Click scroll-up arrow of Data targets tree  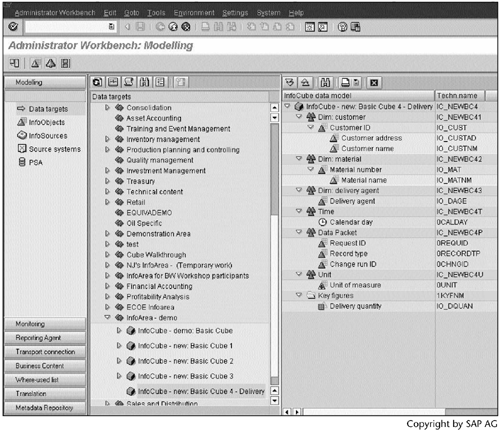(274, 107)
